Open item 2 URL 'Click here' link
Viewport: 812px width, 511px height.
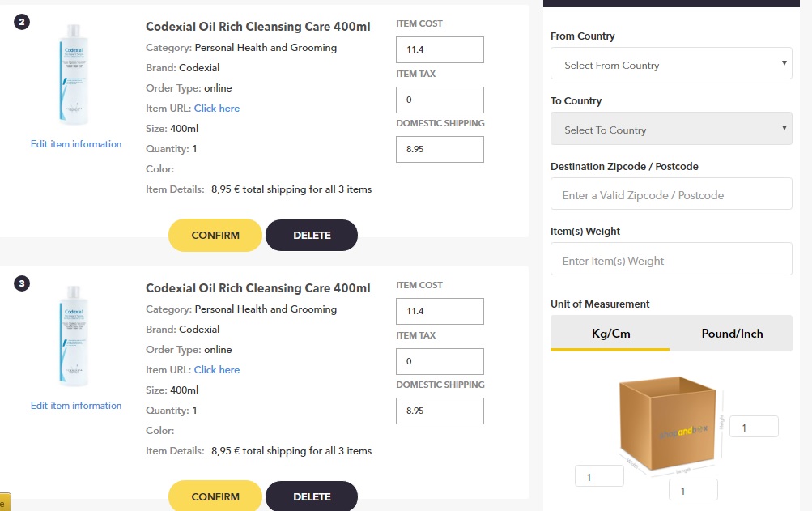[x=217, y=109]
